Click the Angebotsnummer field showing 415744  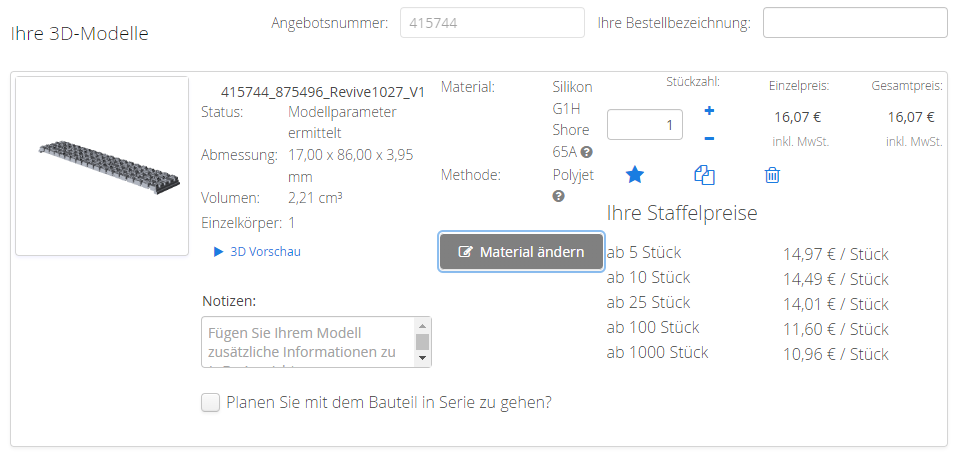[x=491, y=23]
